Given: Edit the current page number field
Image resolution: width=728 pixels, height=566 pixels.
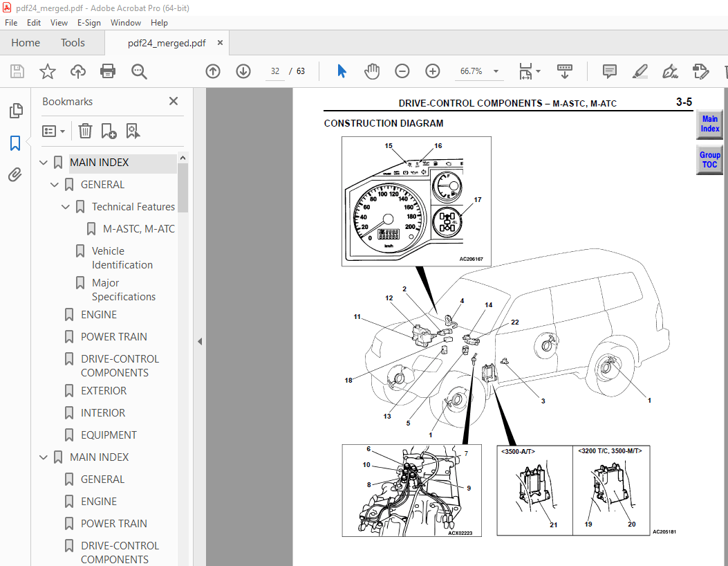Looking at the screenshot, I should click(274, 71).
